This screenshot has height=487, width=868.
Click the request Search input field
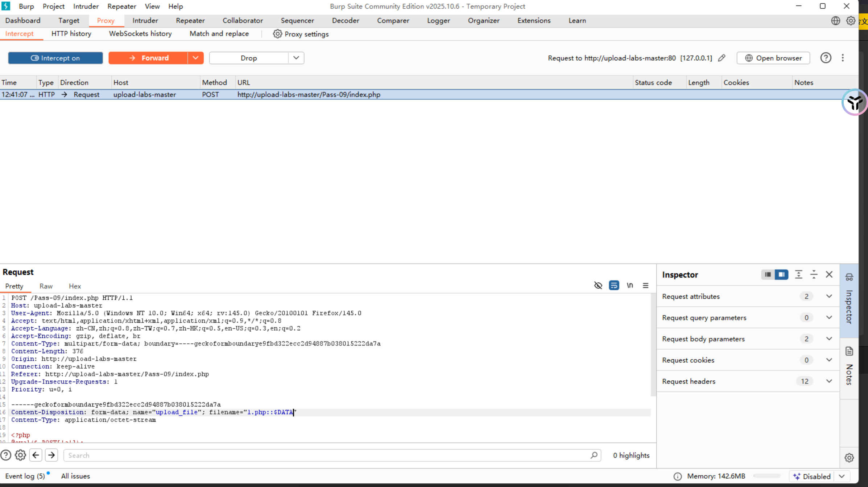coord(326,455)
